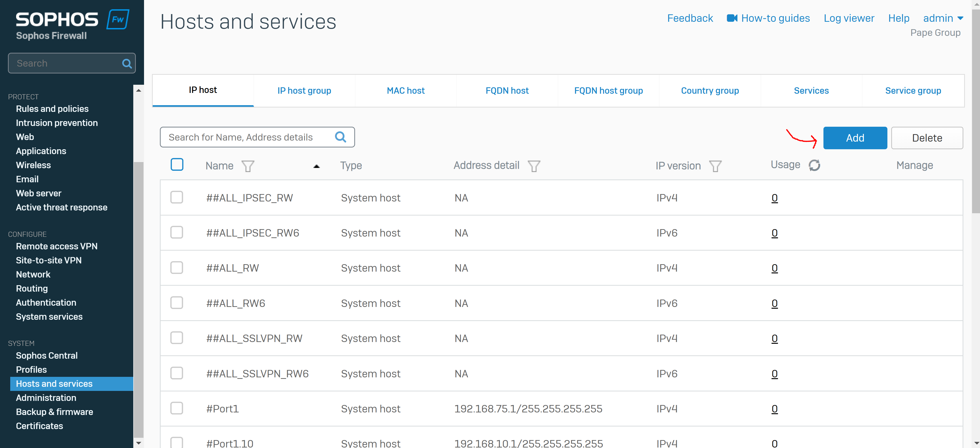This screenshot has width=980, height=448.
Task: Open the Certificates menu item
Action: tap(39, 426)
